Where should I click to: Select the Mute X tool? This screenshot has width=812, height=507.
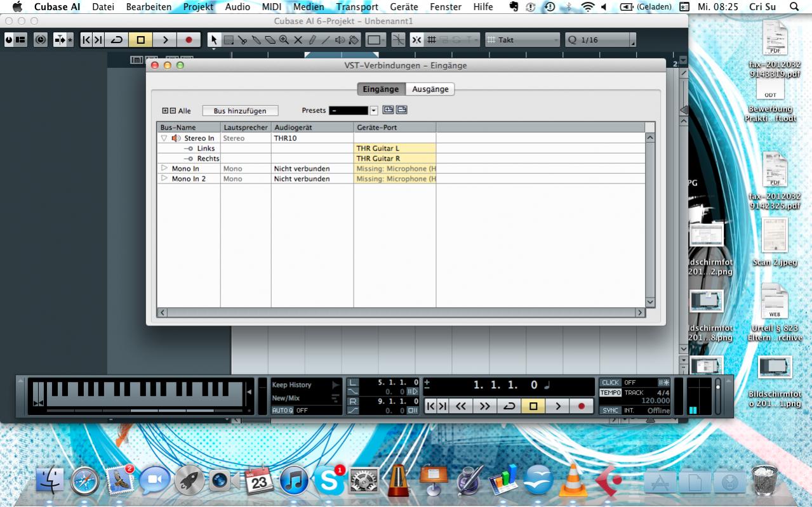(298, 39)
